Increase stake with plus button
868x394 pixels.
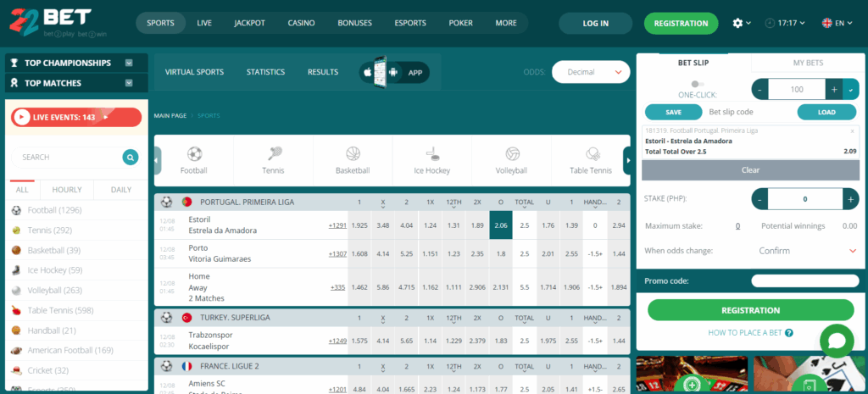(x=851, y=199)
